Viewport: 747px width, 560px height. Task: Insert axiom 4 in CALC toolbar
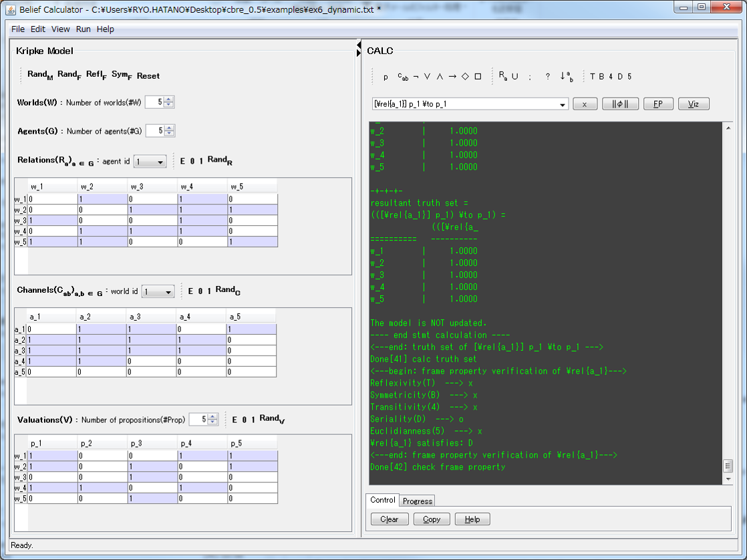click(x=611, y=77)
